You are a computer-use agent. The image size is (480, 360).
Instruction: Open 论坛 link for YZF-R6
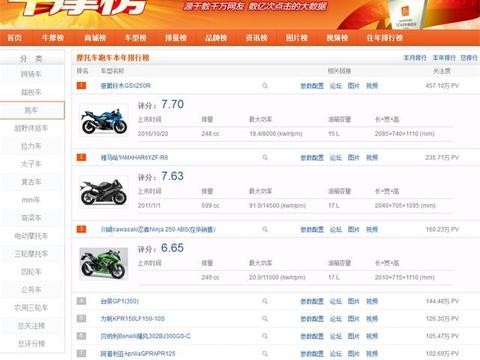click(x=336, y=157)
